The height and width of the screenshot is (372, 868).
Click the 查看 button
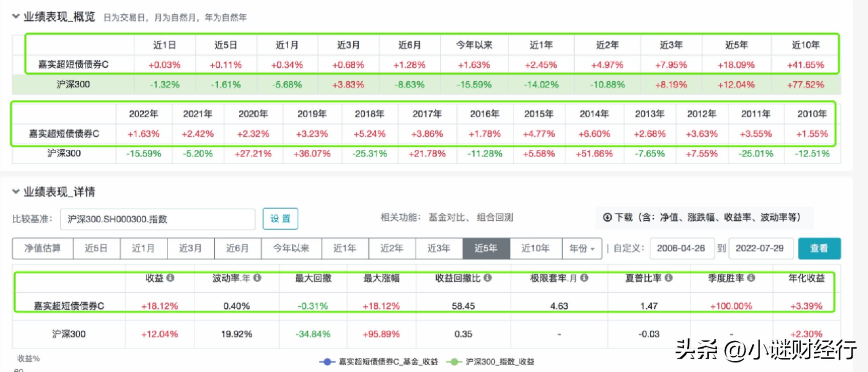click(x=819, y=248)
